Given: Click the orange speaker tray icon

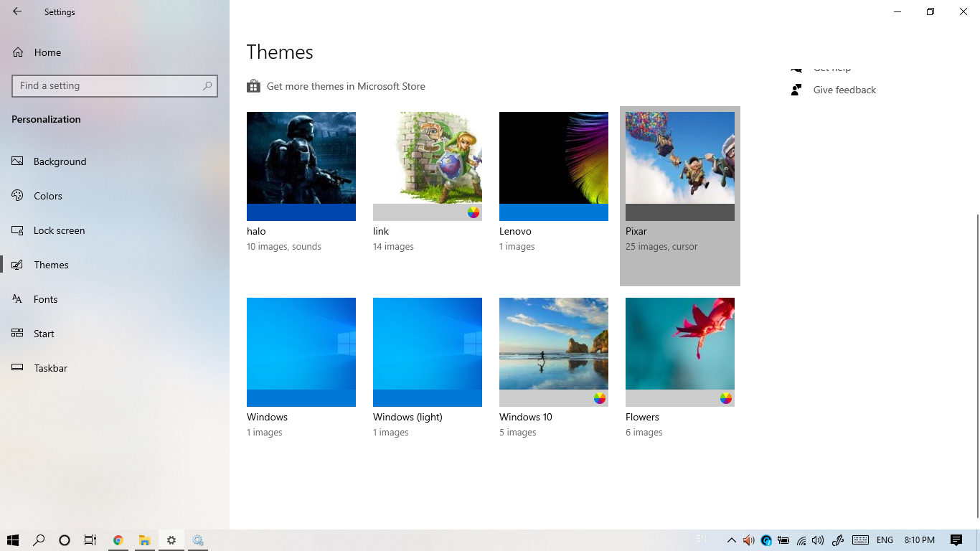Looking at the screenshot, I should pyautogui.click(x=749, y=540).
